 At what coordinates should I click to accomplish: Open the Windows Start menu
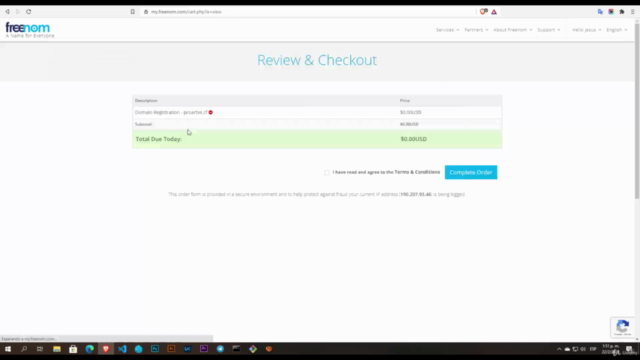point(8,349)
